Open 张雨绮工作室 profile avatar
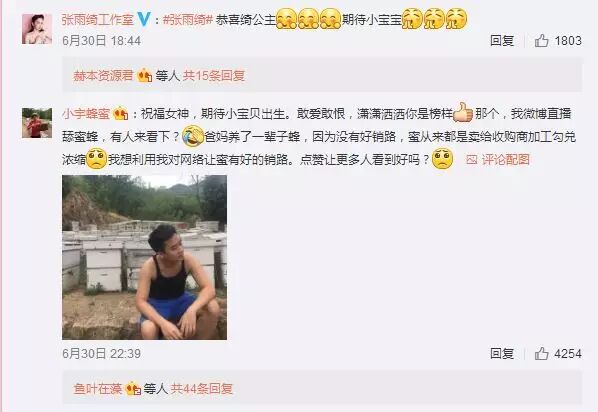The image size is (598, 412). coord(37,29)
